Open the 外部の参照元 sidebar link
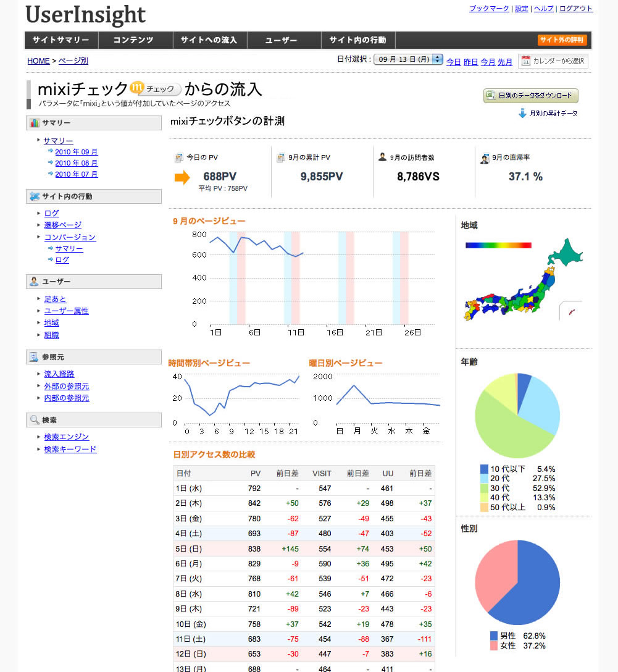Image resolution: width=618 pixels, height=672 pixels. click(x=67, y=386)
